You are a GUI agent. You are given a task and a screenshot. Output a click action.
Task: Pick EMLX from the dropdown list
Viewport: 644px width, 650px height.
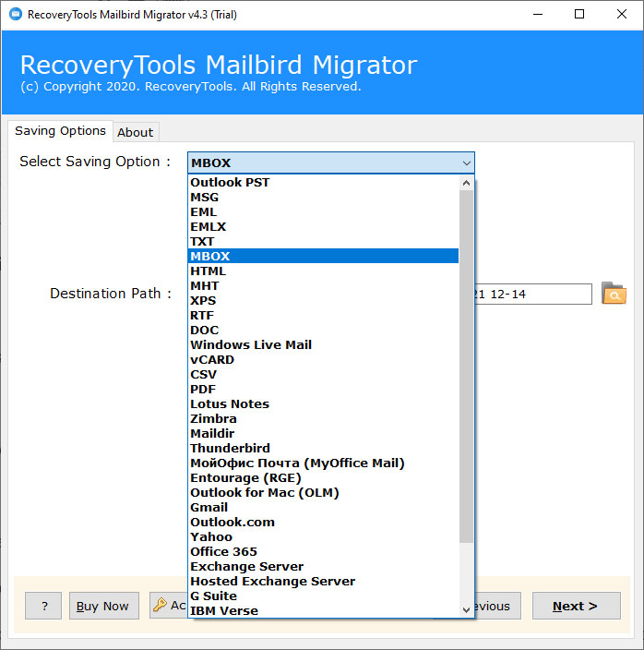[x=323, y=227]
